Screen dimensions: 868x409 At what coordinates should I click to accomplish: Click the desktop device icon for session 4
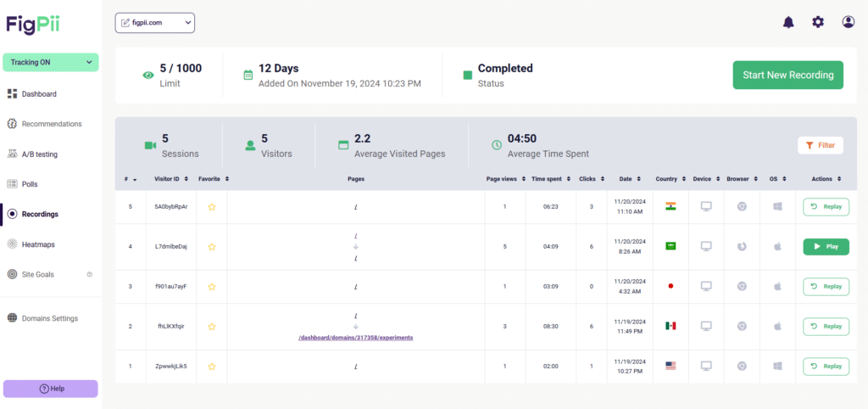pyautogui.click(x=705, y=246)
